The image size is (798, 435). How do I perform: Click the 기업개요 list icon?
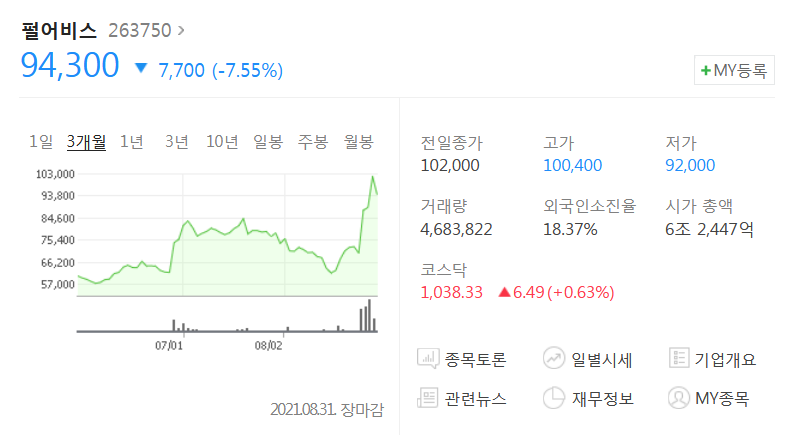[x=679, y=358]
